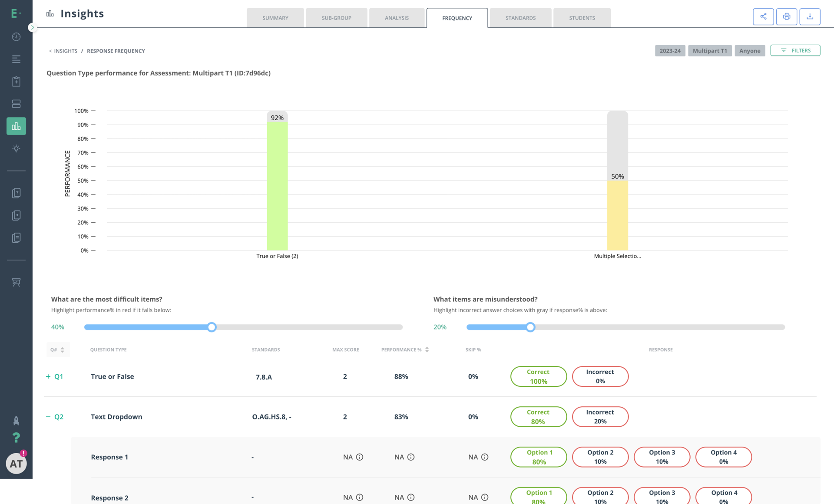Click the lightbulb icon in sidebar

pyautogui.click(x=16, y=148)
